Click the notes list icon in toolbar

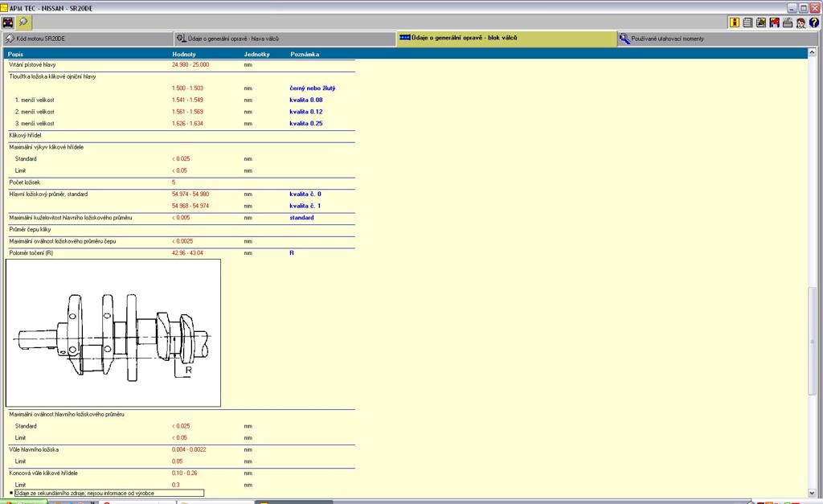click(747, 23)
